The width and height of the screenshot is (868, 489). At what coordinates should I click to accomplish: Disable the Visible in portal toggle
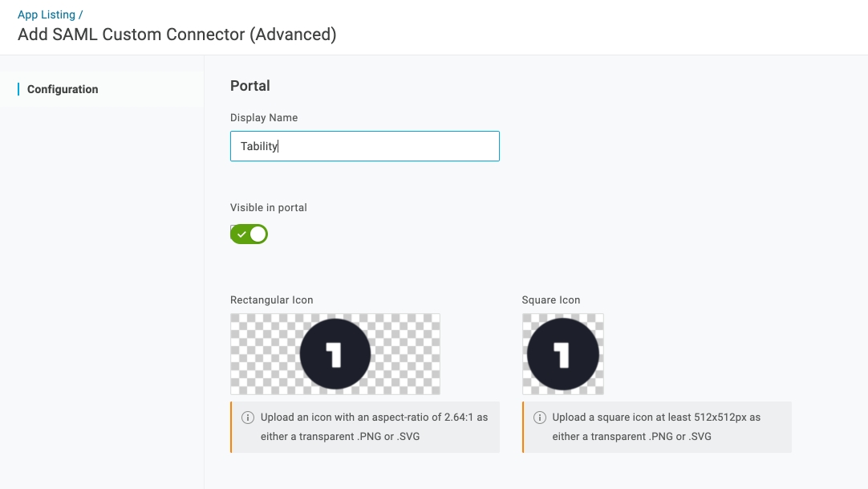[x=249, y=234]
